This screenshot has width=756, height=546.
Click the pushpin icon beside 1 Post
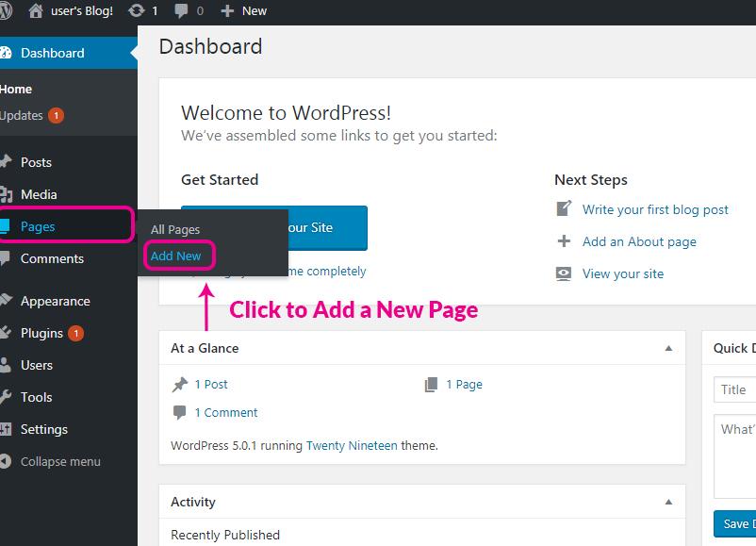pos(180,385)
